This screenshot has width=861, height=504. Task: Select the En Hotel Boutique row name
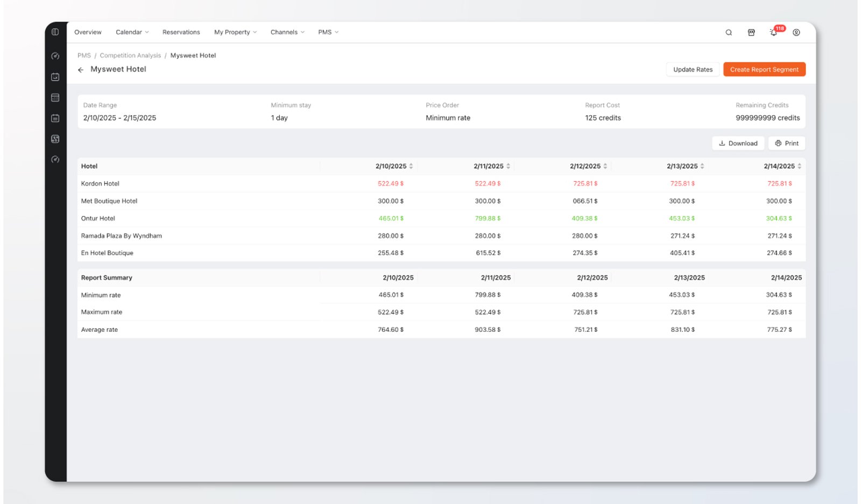107,253
